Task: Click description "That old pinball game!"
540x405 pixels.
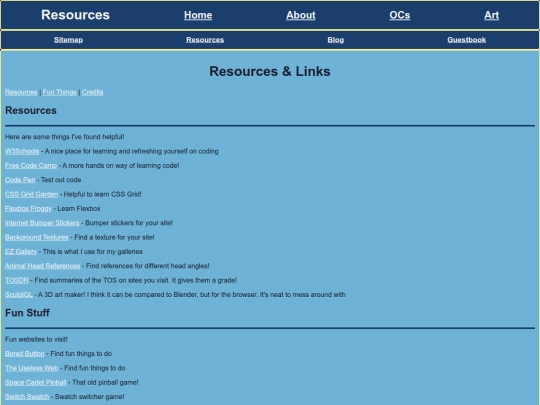Action: 105,382
